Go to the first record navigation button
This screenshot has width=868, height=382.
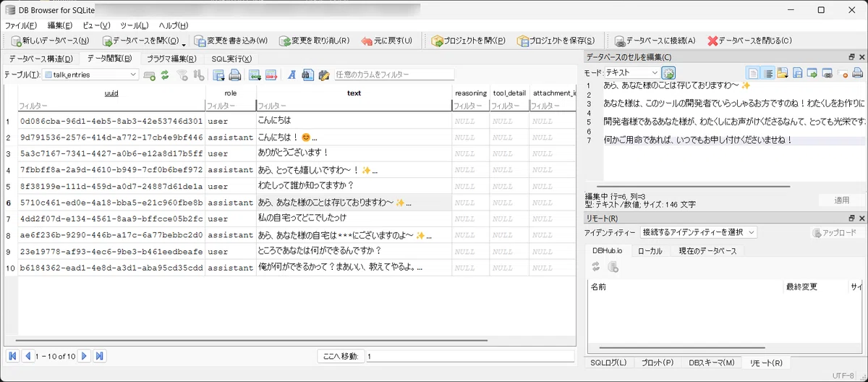tap(12, 356)
